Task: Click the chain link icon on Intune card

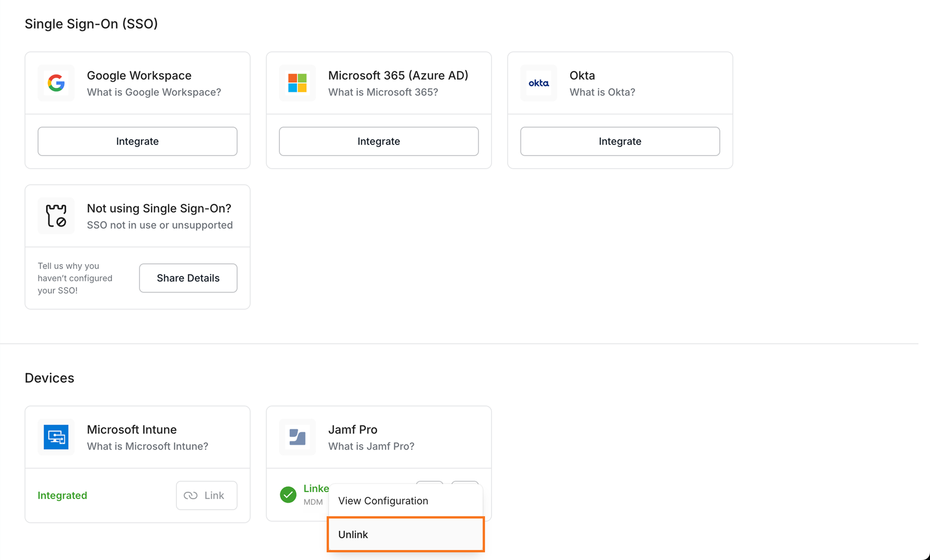Action: pyautogui.click(x=191, y=495)
